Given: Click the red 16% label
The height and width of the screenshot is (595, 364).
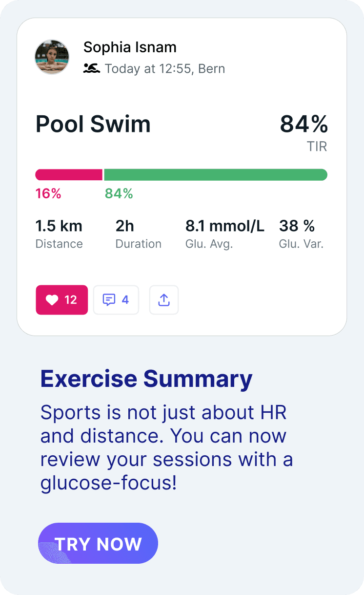Looking at the screenshot, I should (x=48, y=193).
